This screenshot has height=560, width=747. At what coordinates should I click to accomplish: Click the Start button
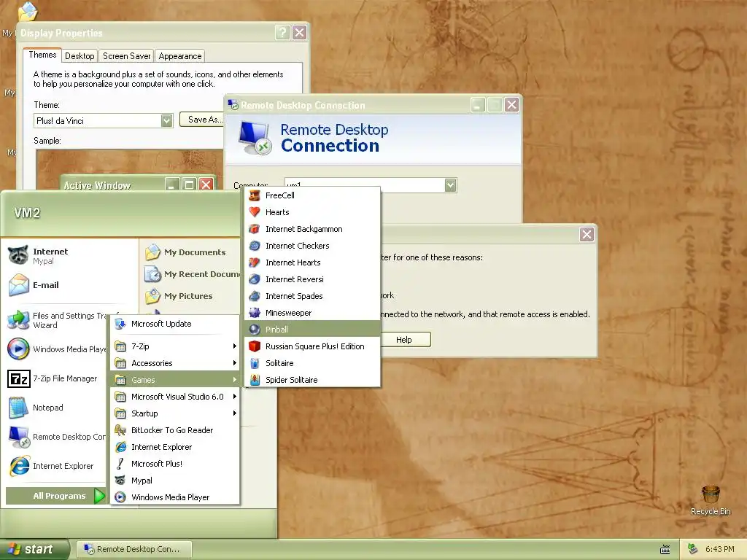click(34, 549)
